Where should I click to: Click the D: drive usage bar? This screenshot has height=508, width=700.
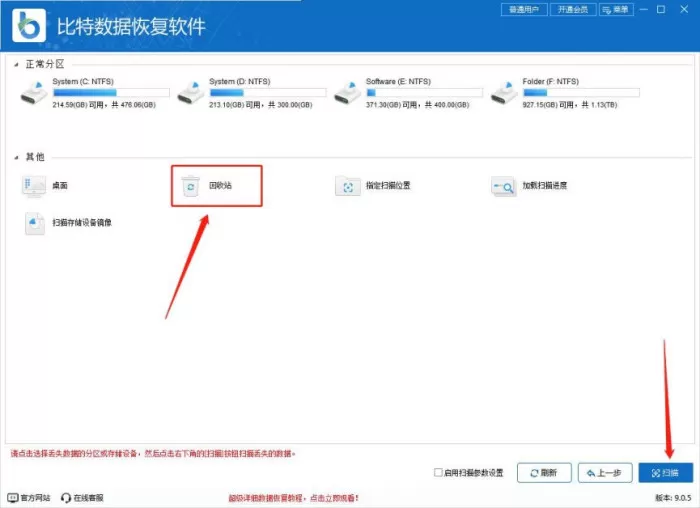[268, 93]
